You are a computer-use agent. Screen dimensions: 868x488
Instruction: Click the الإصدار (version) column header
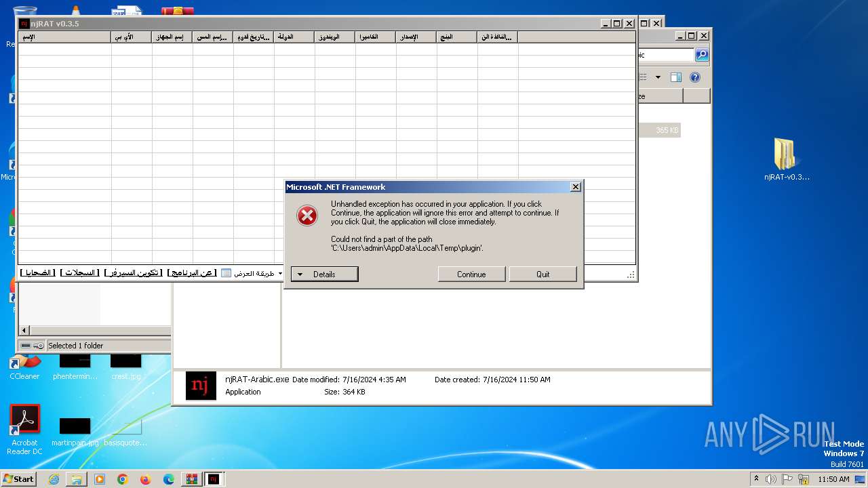pyautogui.click(x=416, y=37)
